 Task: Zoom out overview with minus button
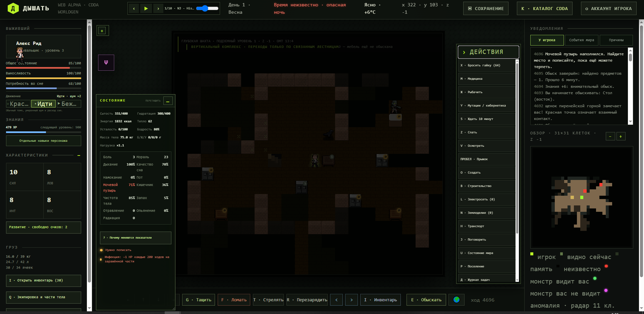(x=610, y=136)
